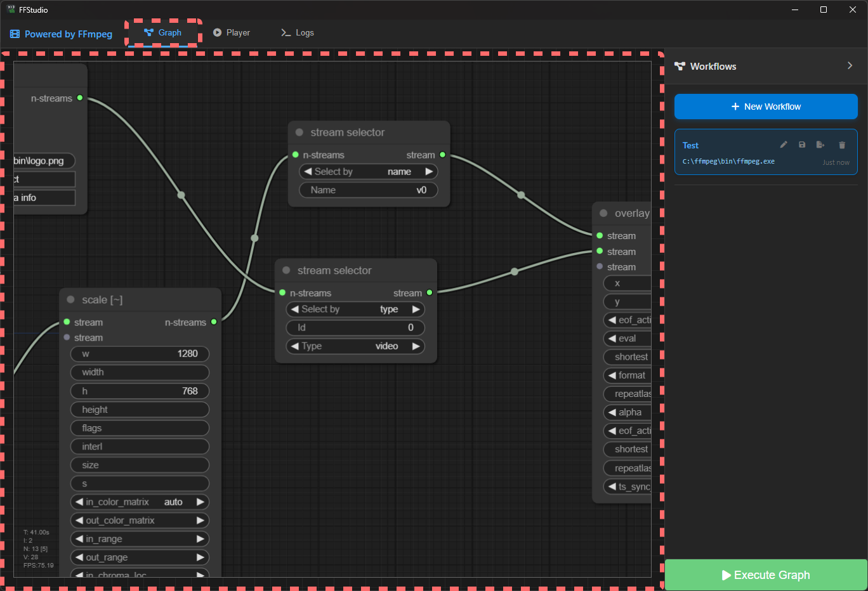This screenshot has width=868, height=591.
Task: Click the overlay x field
Action: pyautogui.click(x=628, y=283)
